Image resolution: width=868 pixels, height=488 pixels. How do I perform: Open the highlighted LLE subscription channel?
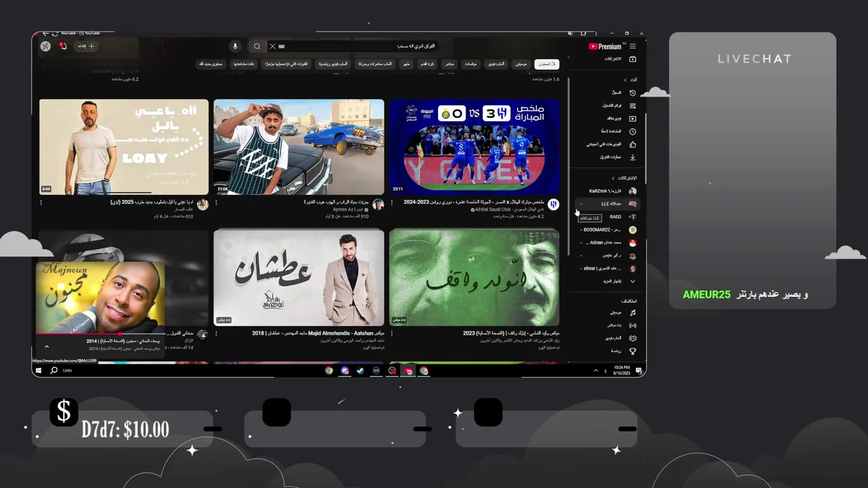[607, 203]
